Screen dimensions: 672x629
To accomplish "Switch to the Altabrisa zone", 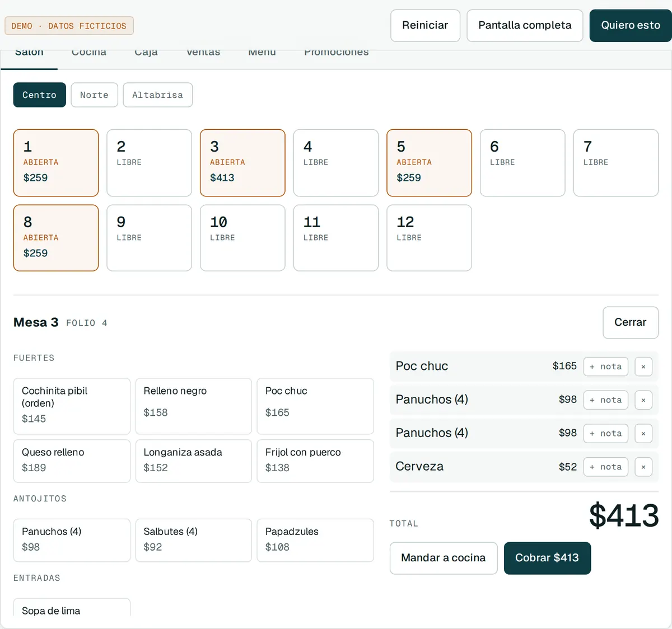I will point(158,95).
